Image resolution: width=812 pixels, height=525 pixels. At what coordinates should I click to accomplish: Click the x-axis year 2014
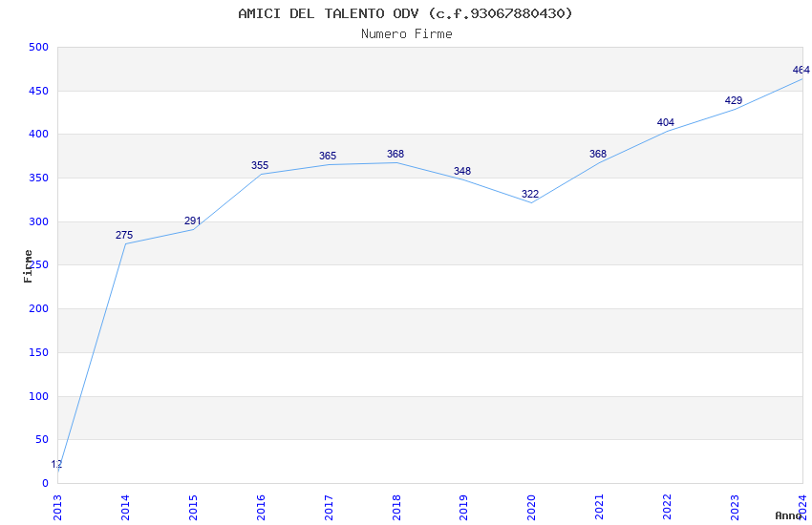click(x=125, y=508)
